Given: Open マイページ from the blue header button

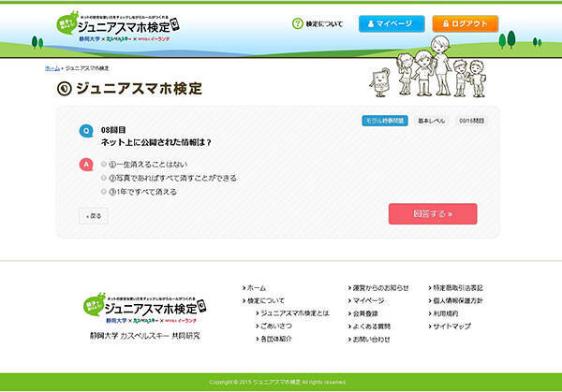Looking at the screenshot, I should 392,23.
